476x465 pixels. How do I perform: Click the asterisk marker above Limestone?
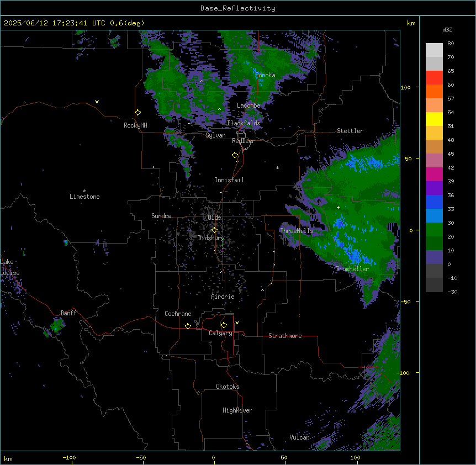tap(84, 191)
